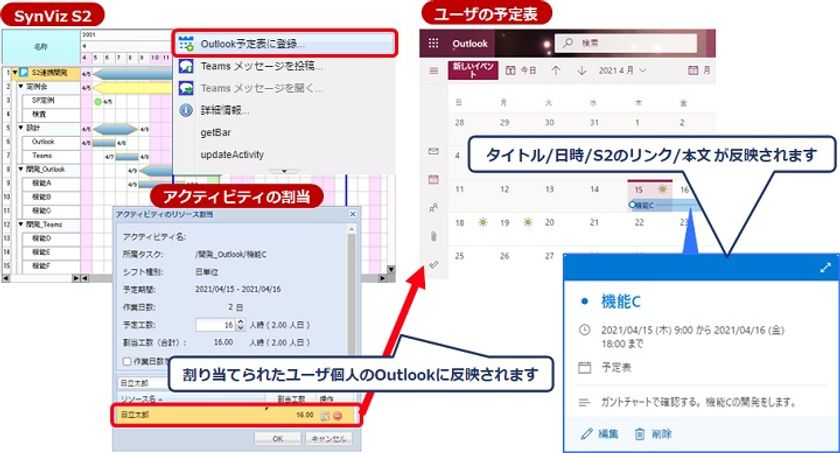This screenshot has height=453, width=840.
Task: Select the 日立太郎 resource row
Action: [x=236, y=416]
